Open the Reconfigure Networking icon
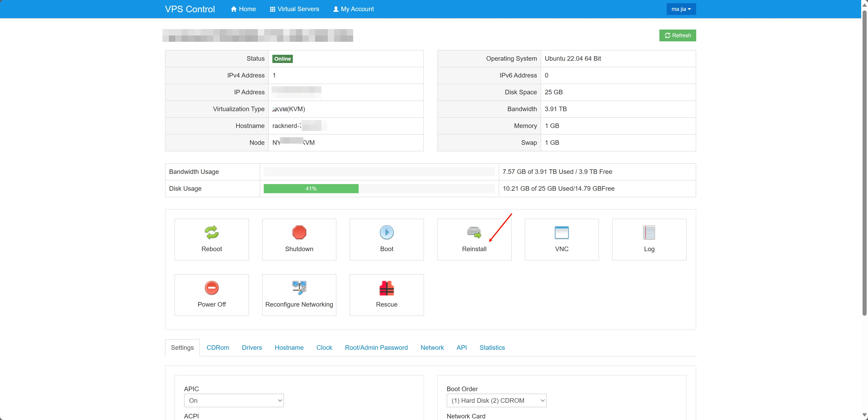 299,288
